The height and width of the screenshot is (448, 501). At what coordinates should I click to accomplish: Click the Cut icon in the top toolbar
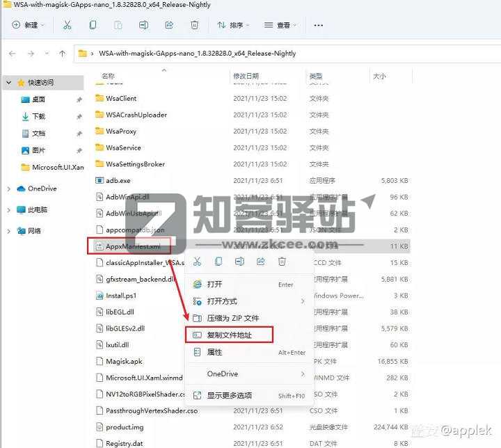coord(67,25)
